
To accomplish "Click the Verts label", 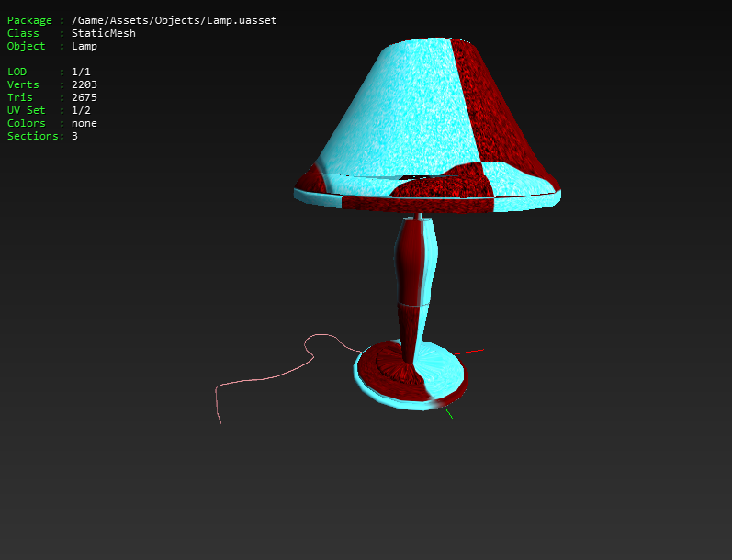I will [x=23, y=84].
